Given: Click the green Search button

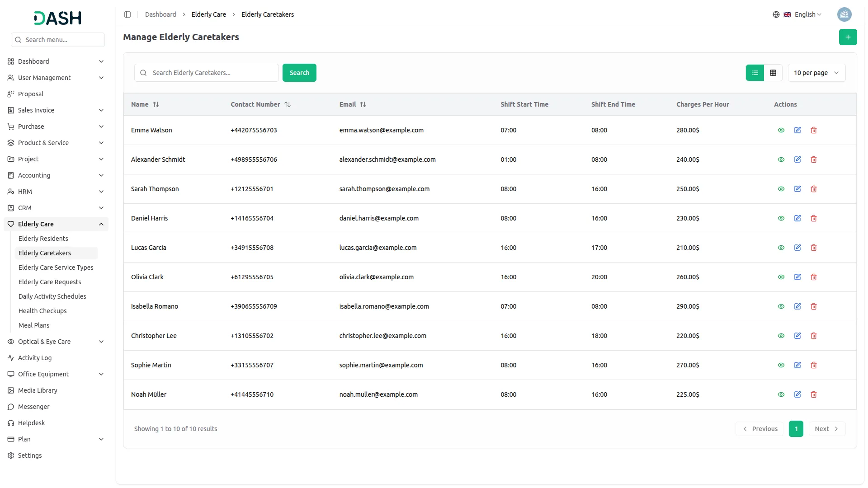Looking at the screenshot, I should coord(299,73).
